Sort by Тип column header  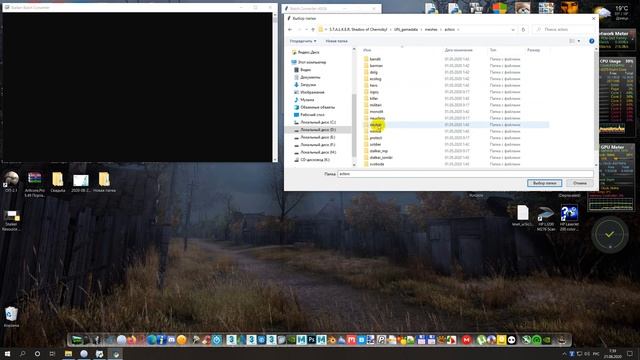[x=493, y=50]
